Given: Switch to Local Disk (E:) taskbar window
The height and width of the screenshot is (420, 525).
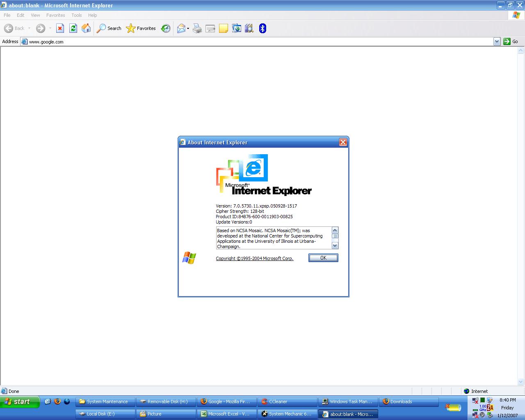Looking at the screenshot, I should [105, 414].
